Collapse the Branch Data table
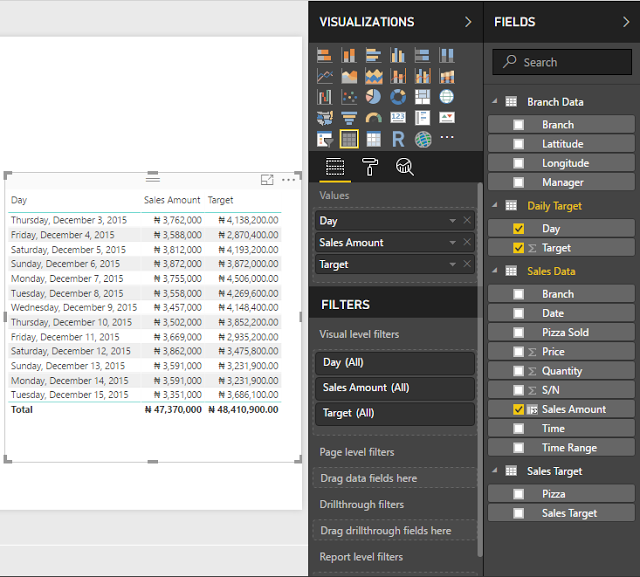This screenshot has height=577, width=640. tap(495, 101)
